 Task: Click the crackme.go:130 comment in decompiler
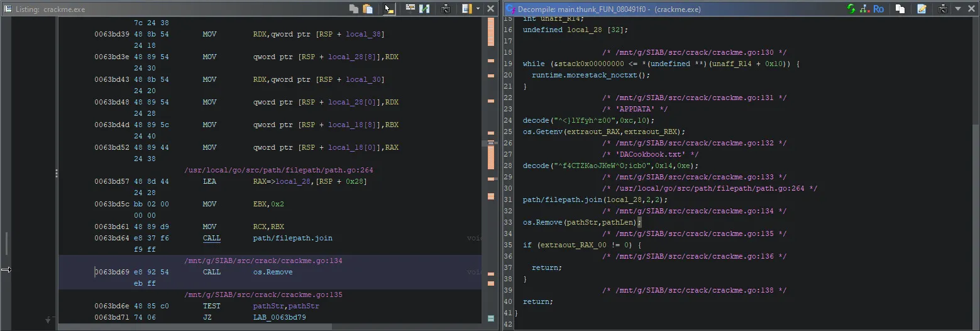point(694,52)
